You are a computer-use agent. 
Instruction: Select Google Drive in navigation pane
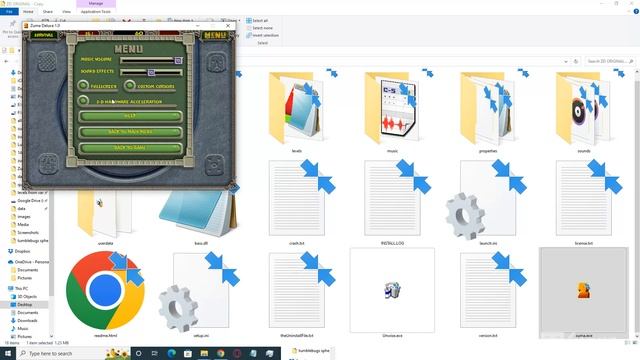pos(29,200)
